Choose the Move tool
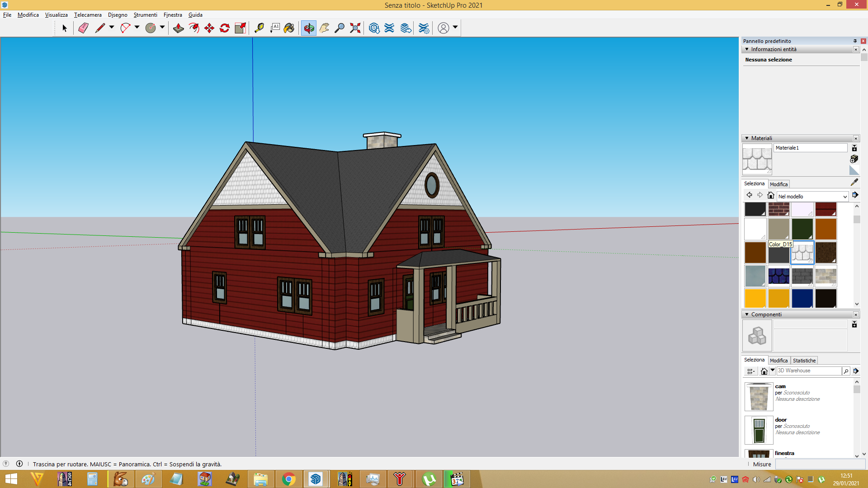 tap(209, 28)
